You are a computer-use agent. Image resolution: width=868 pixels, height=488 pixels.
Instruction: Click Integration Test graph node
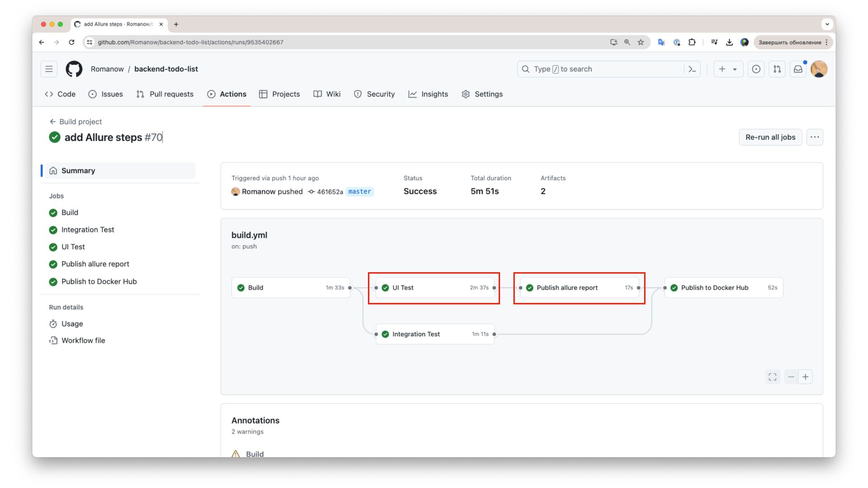click(435, 334)
